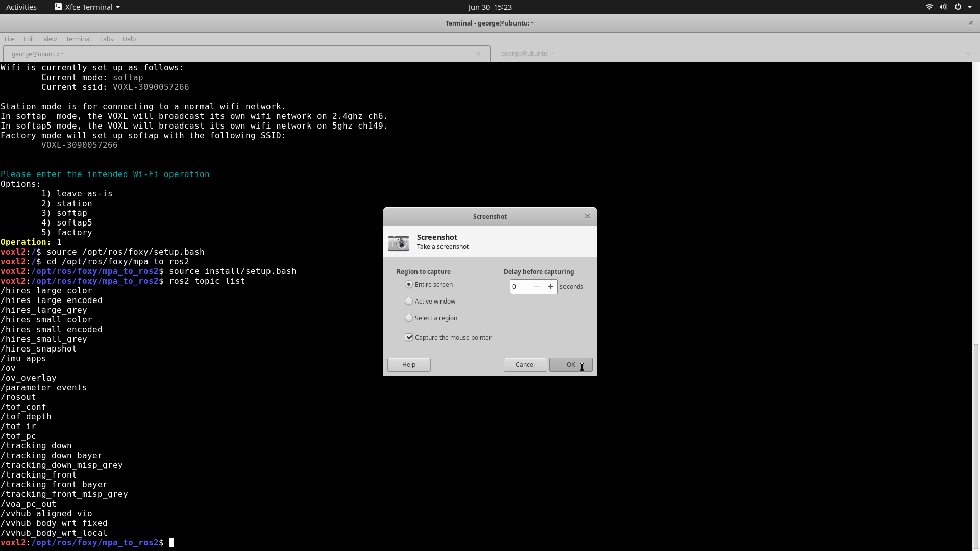Viewport: 980px width, 551px height.
Task: Click the /tracking_front_bayer topic line
Action: click(x=54, y=485)
